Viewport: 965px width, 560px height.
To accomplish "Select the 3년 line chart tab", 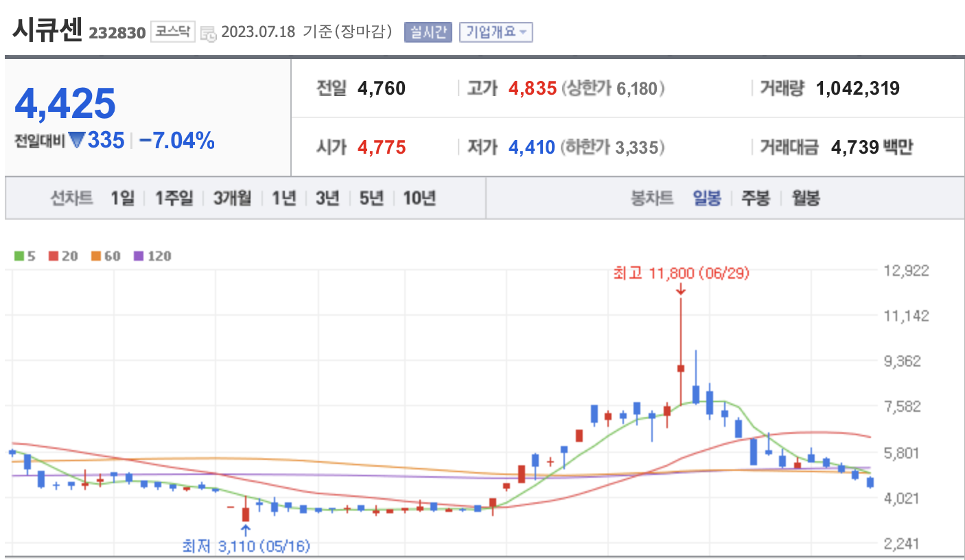I will [327, 198].
